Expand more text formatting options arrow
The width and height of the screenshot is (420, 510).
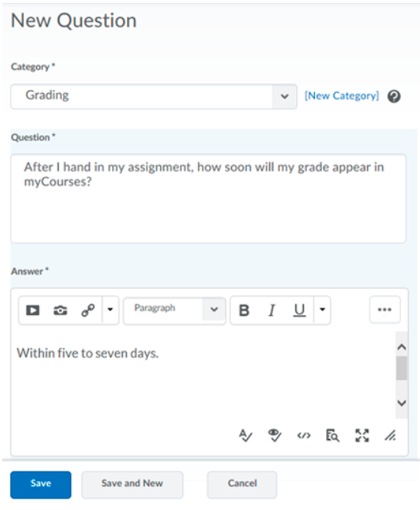click(322, 310)
